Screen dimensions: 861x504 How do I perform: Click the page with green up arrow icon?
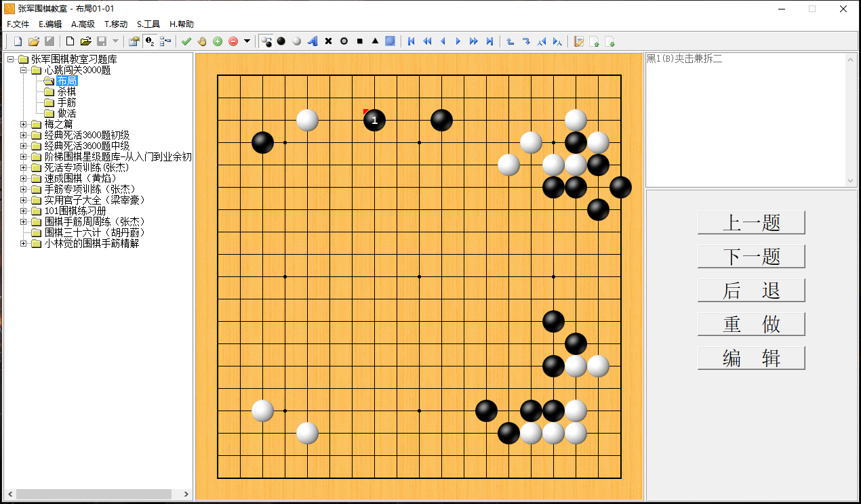(x=595, y=41)
